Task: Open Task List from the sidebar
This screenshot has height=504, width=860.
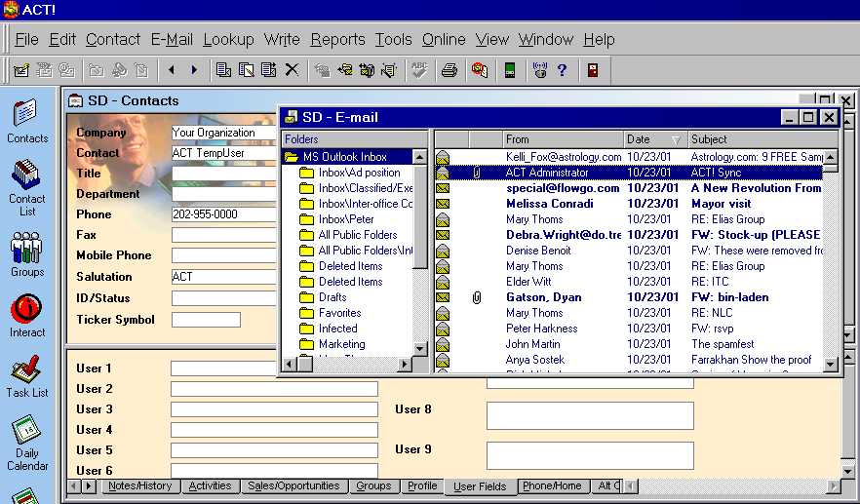Action: click(x=27, y=376)
